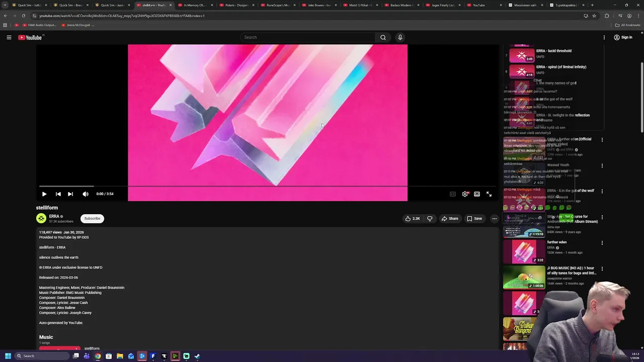
Task: Bookmark this page with the star icon
Action: [594, 16]
